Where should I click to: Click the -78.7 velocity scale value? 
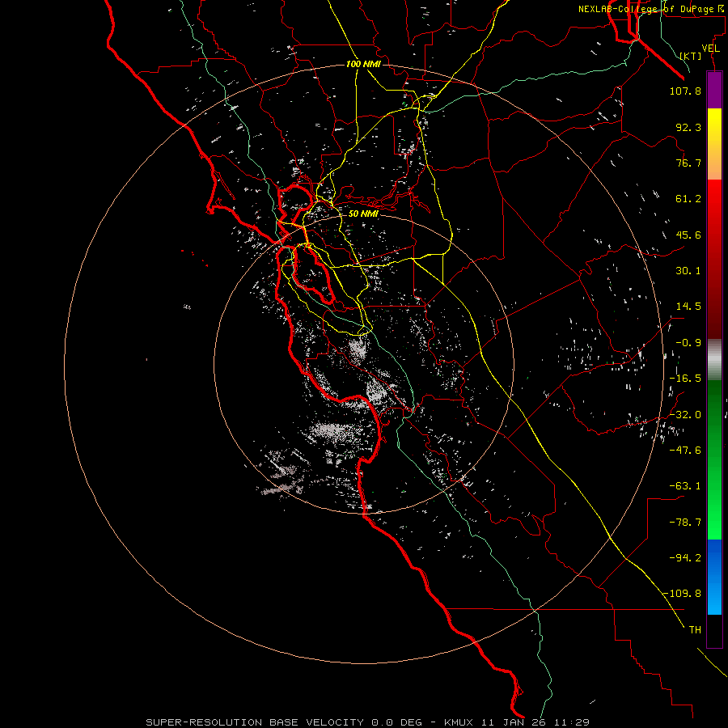click(x=685, y=523)
